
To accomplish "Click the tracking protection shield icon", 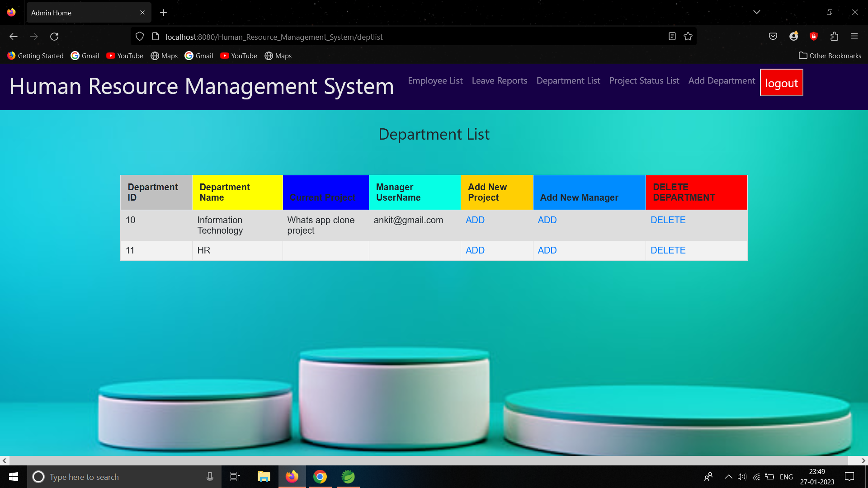I will tap(140, 37).
